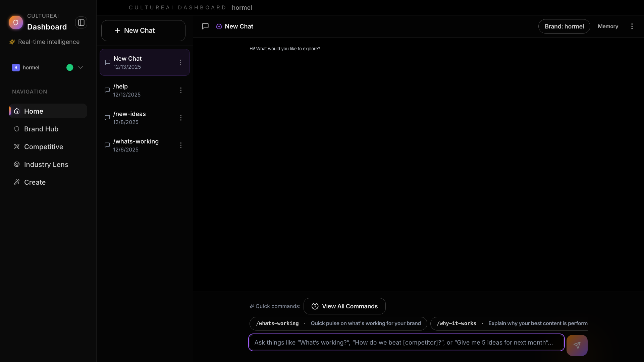Image resolution: width=644 pixels, height=362 pixels.
Task: Open View All Commands
Action: (x=344, y=306)
